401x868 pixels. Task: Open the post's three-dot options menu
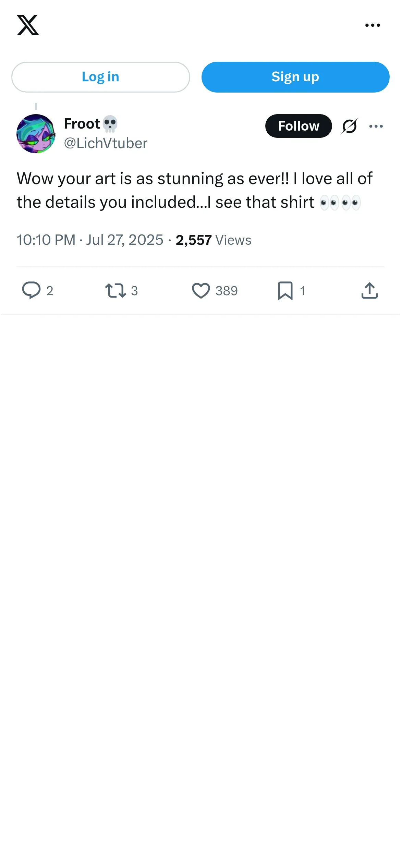click(x=376, y=126)
